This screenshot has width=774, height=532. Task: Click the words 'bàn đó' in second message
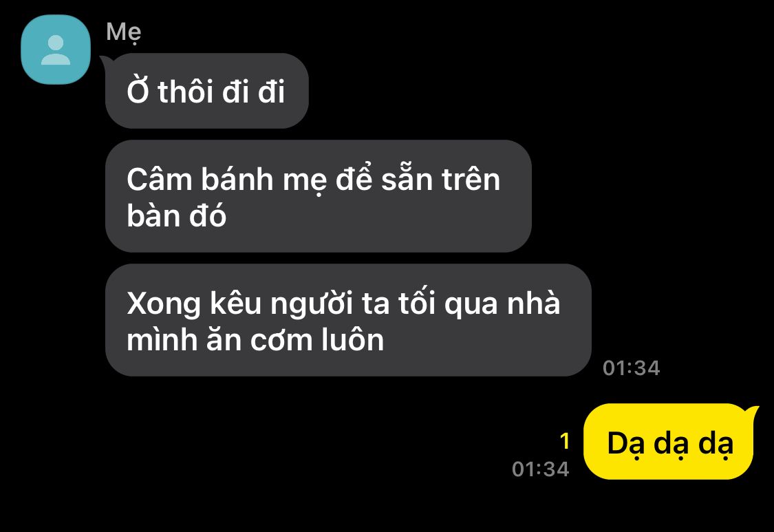176,216
